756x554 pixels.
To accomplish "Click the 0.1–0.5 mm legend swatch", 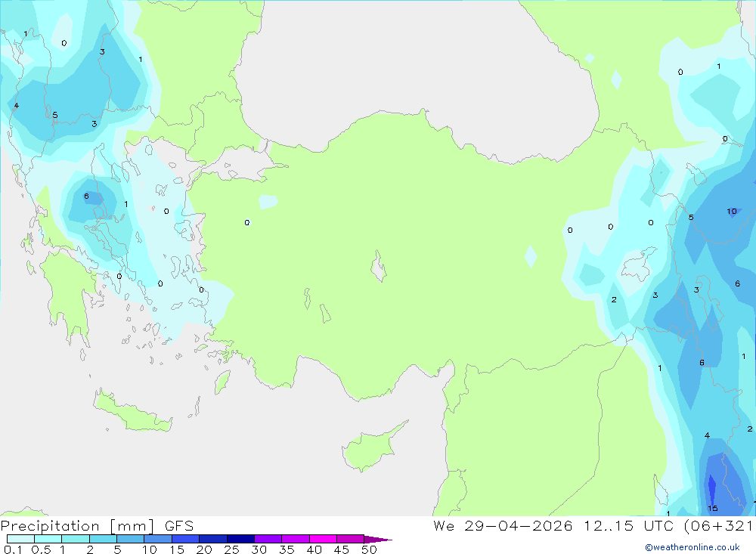I will [20, 539].
